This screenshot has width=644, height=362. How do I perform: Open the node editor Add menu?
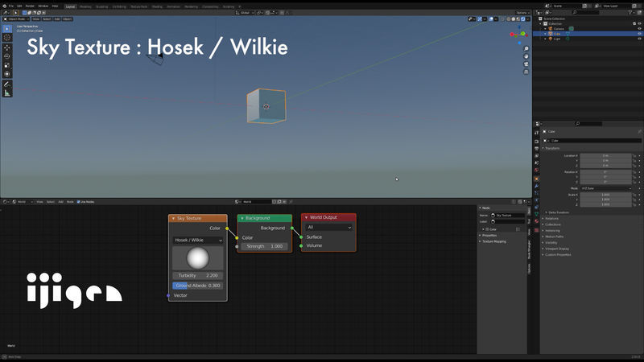(x=60, y=202)
